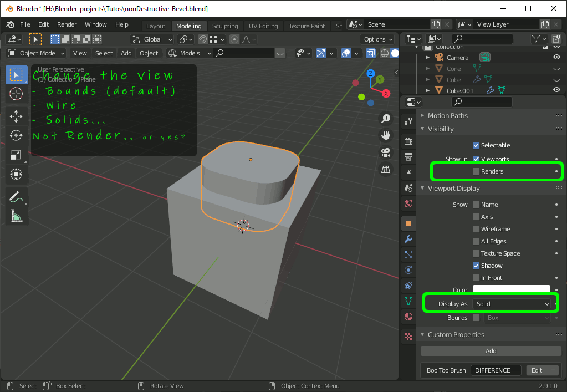The height and width of the screenshot is (392, 567).
Task: Open the Render menu
Action: [67, 24]
